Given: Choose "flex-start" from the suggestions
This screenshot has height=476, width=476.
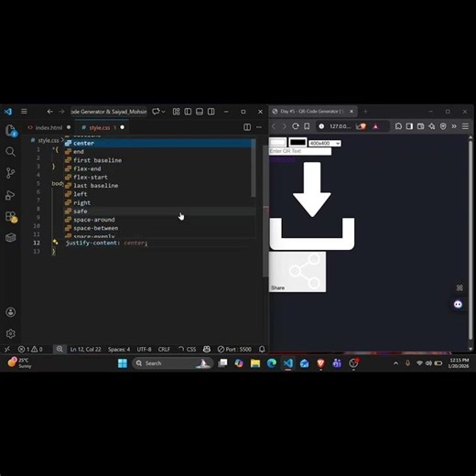Looking at the screenshot, I should [x=158, y=177].
